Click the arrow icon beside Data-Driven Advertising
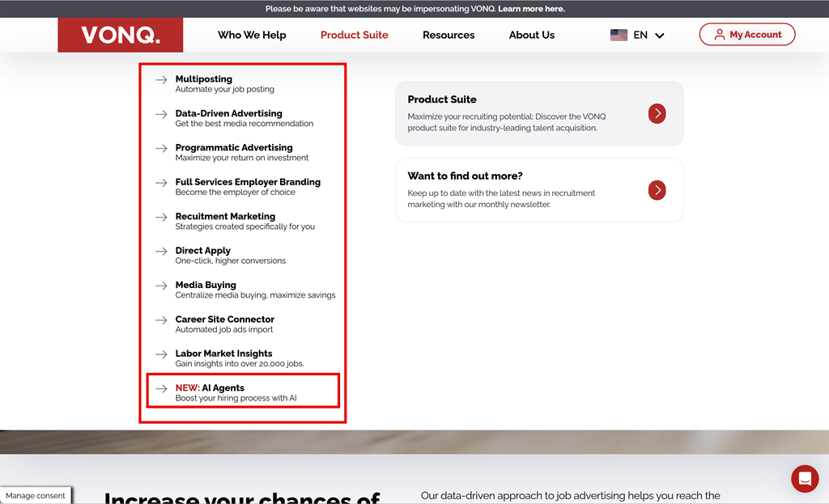 pos(161,114)
